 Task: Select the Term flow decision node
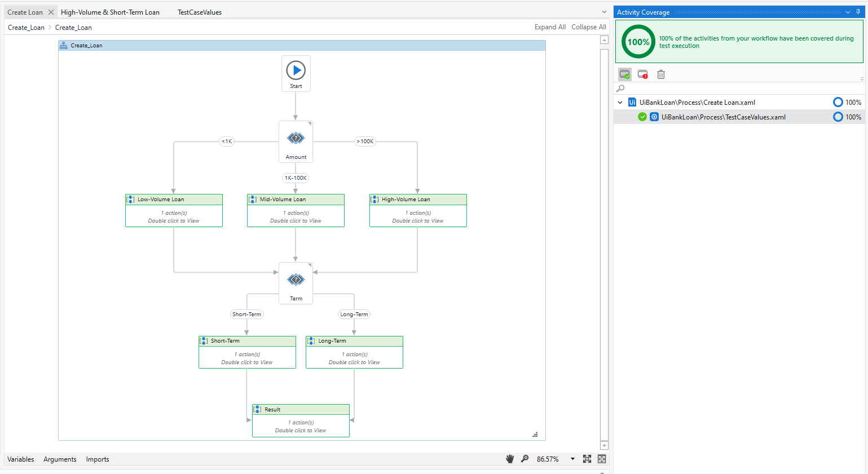pos(296,283)
